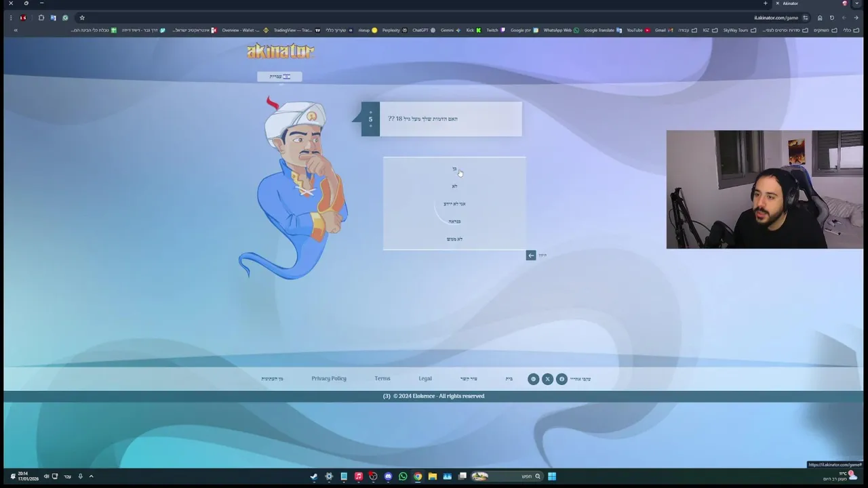Open the IGZ bookmarks folder
Viewport: 868px width, 488px height.
point(710,30)
